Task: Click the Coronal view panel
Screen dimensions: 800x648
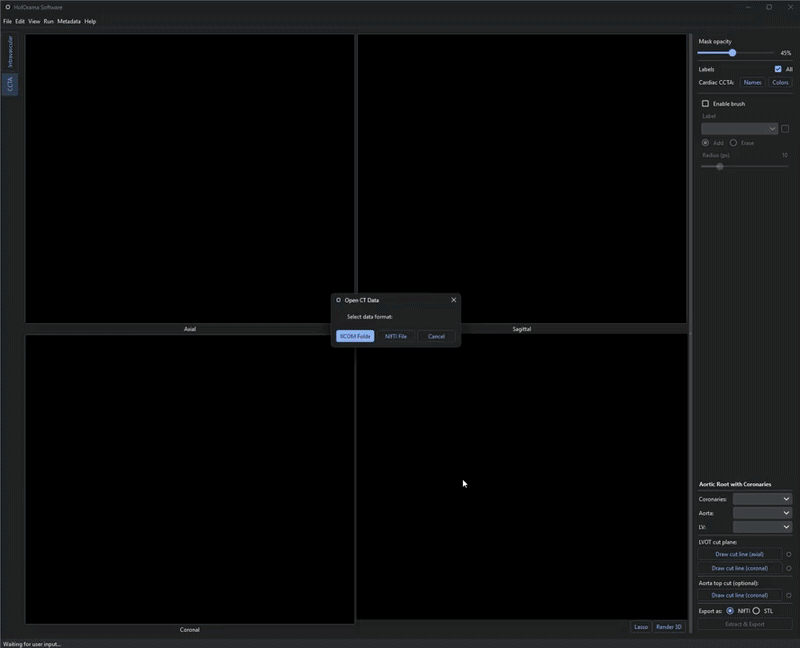Action: [x=190, y=479]
